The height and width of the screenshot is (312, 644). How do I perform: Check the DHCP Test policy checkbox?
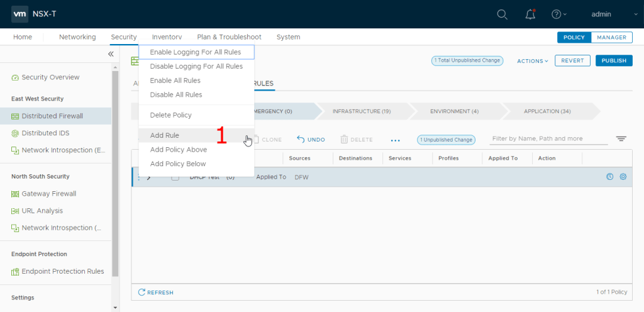175,177
